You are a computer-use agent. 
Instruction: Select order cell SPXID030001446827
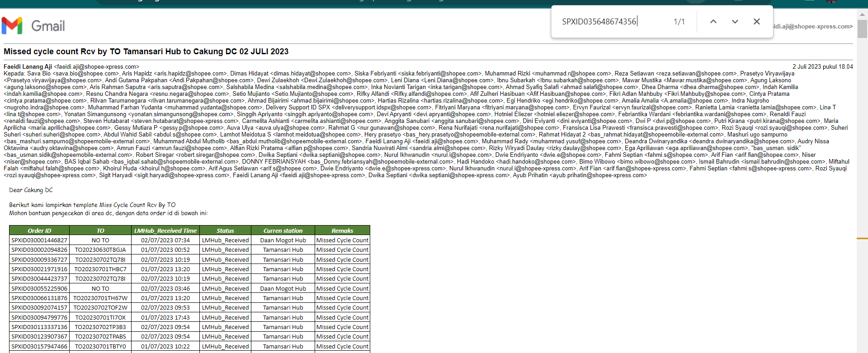pyautogui.click(x=39, y=240)
